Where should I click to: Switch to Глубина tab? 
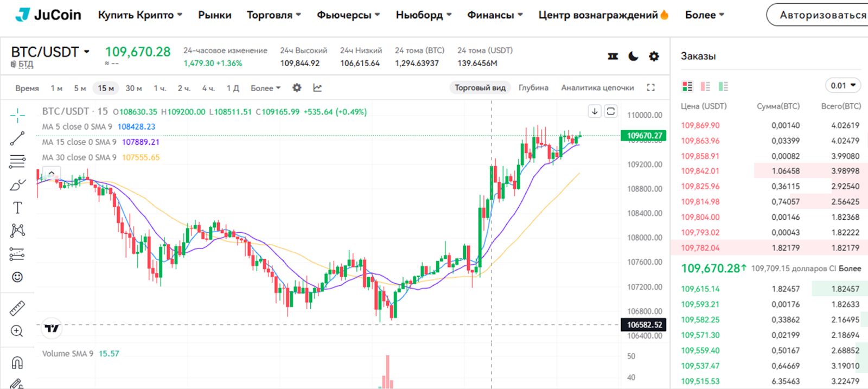(x=533, y=87)
